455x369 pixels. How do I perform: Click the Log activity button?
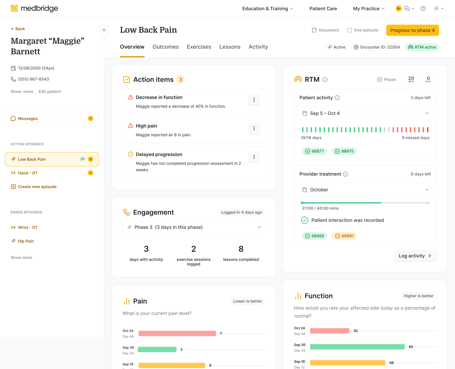415,256
